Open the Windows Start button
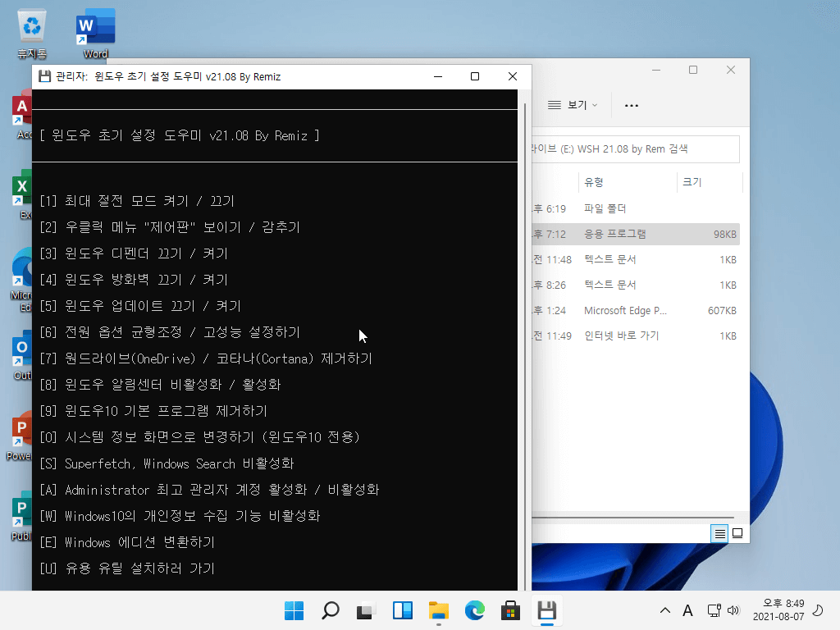This screenshot has height=630, width=840. point(294,610)
